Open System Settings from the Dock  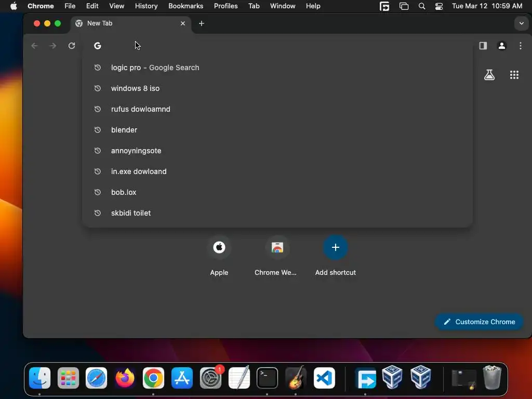click(211, 378)
